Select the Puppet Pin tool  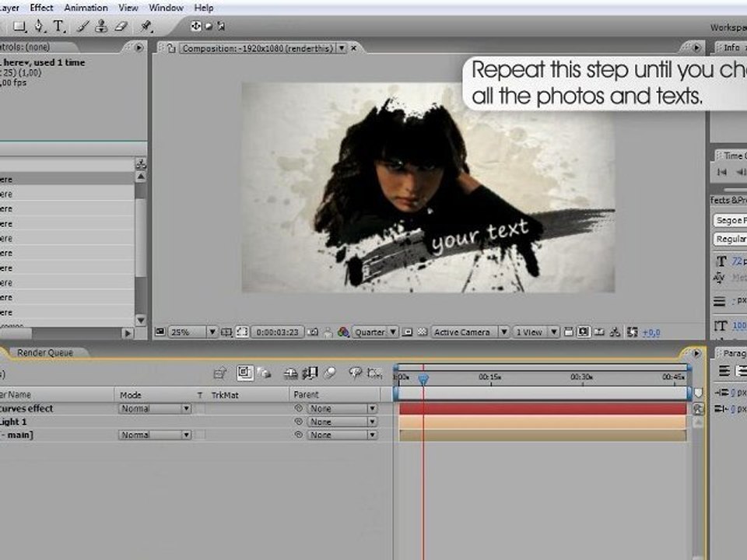click(146, 26)
